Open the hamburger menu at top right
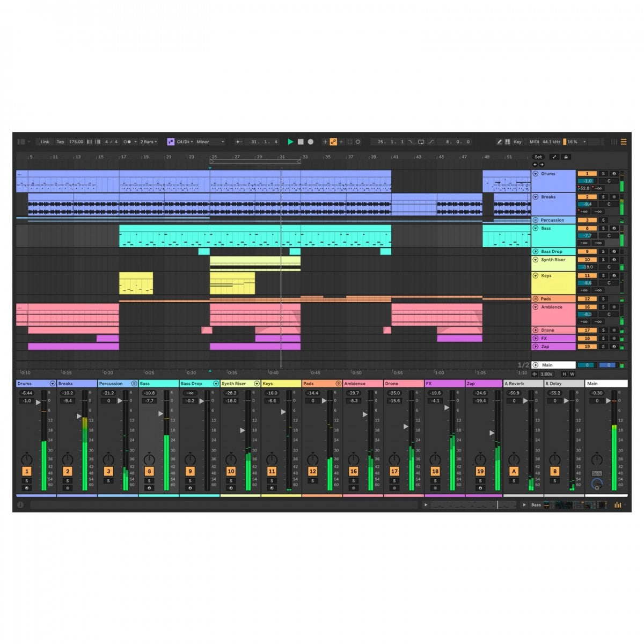The height and width of the screenshot is (644, 644). click(x=624, y=142)
